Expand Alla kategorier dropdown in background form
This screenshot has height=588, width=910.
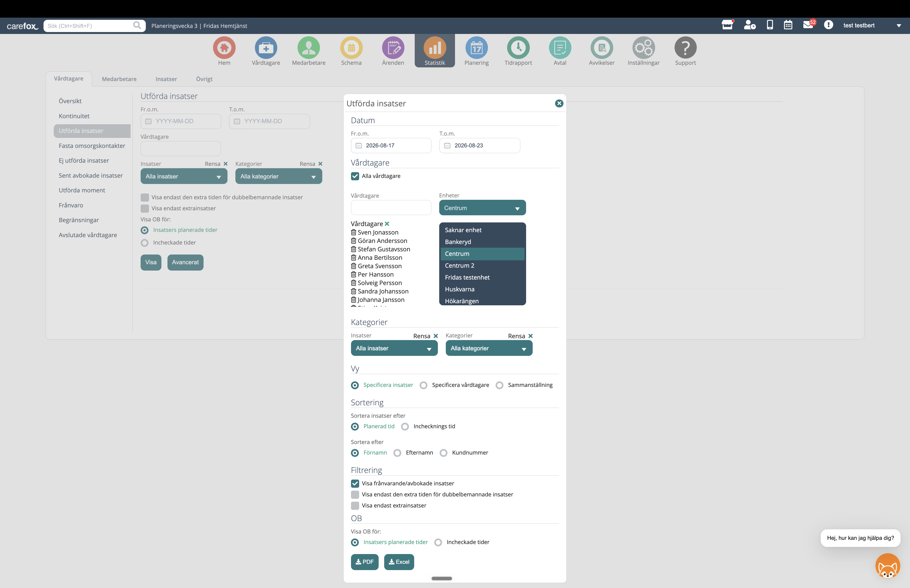click(278, 176)
